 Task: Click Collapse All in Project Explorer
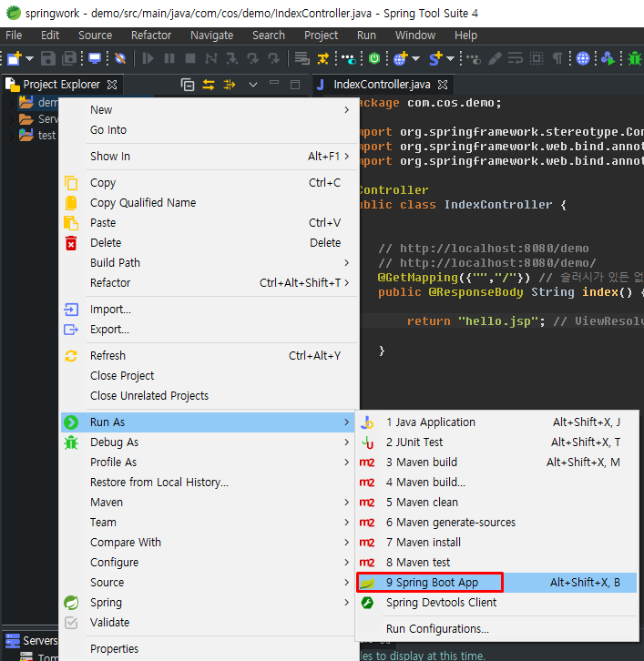click(188, 86)
